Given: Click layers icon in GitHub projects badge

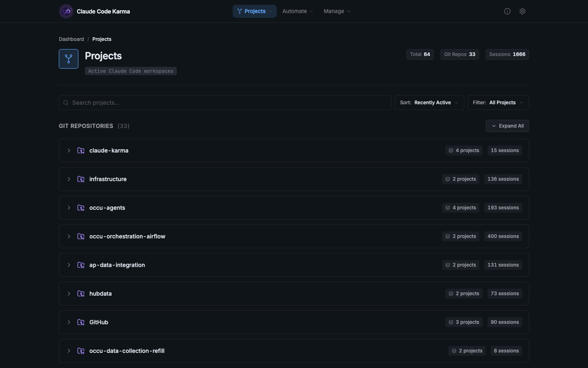Looking at the screenshot, I should (451, 322).
